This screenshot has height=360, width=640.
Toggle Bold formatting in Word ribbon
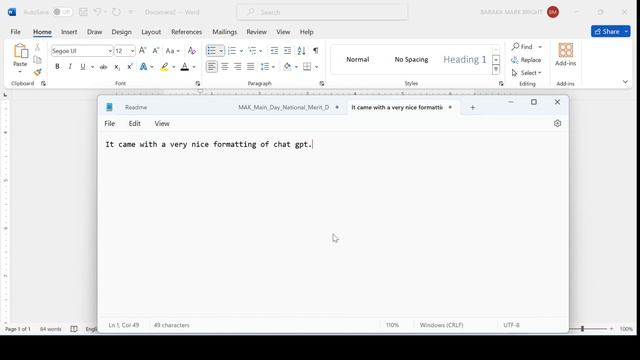coord(57,67)
